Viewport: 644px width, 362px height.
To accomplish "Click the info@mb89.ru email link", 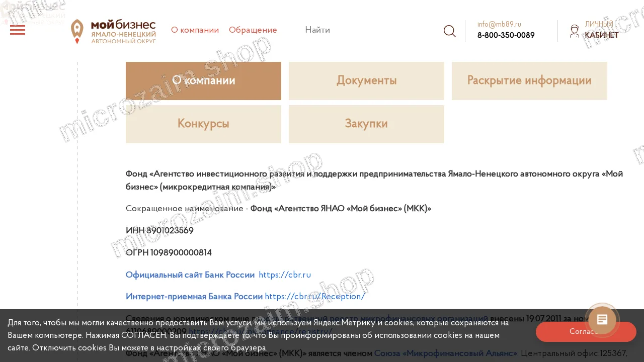I will tap(499, 24).
